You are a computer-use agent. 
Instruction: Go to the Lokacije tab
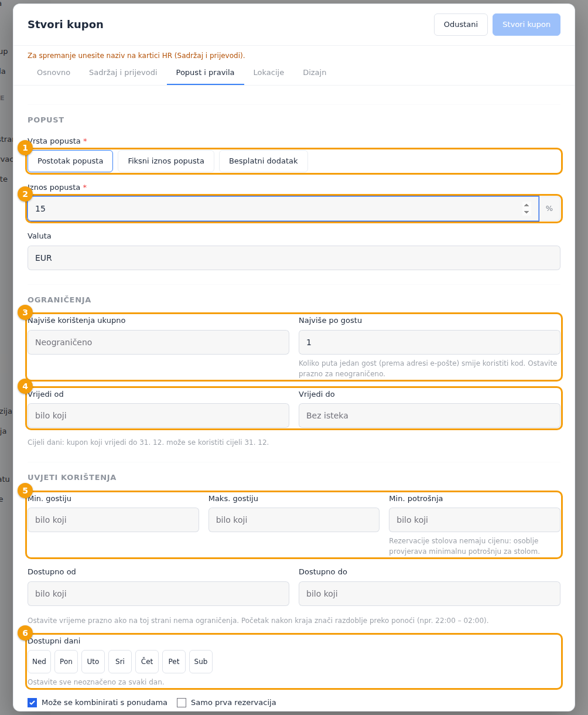[269, 72]
